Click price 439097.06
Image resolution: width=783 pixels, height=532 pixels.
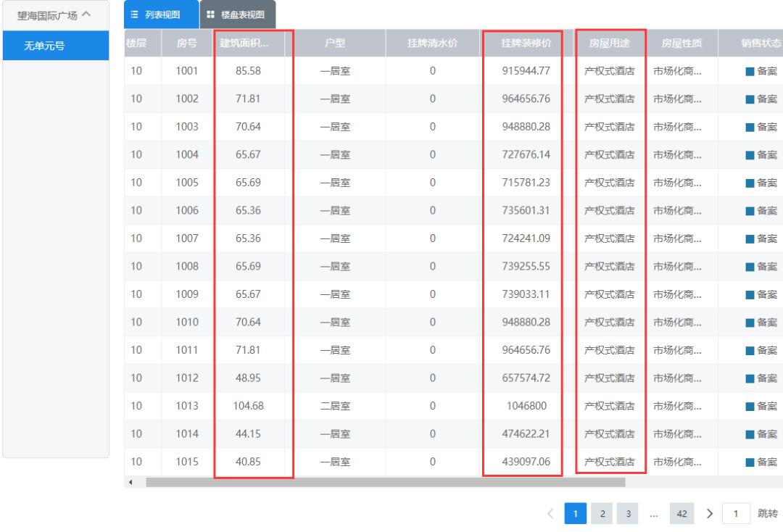pyautogui.click(x=526, y=462)
